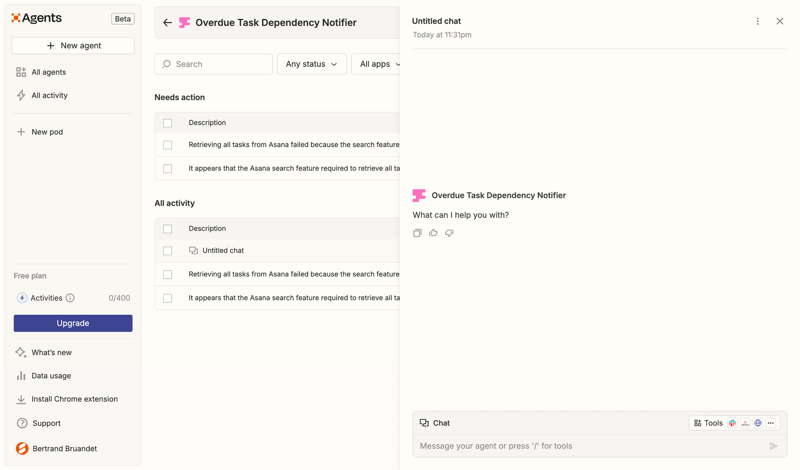Viewport: 800px width, 470px height.
Task: Check first Needs action 'Retrieving all tasks' row
Action: point(167,145)
